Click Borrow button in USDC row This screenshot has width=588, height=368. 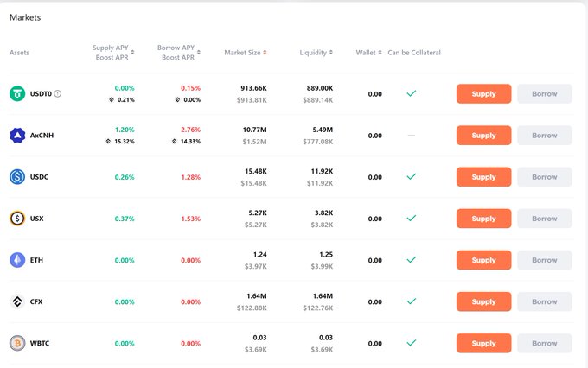(x=544, y=177)
